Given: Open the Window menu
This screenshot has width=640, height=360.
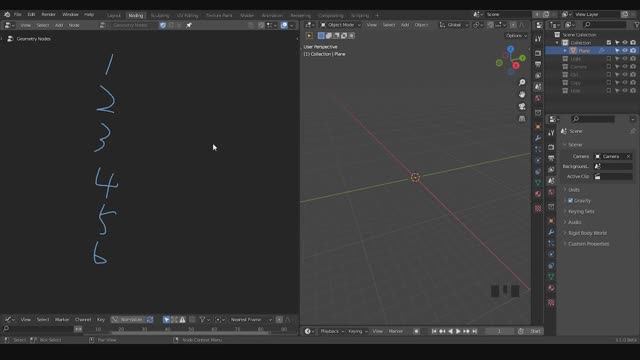Looking at the screenshot, I should point(70,14).
